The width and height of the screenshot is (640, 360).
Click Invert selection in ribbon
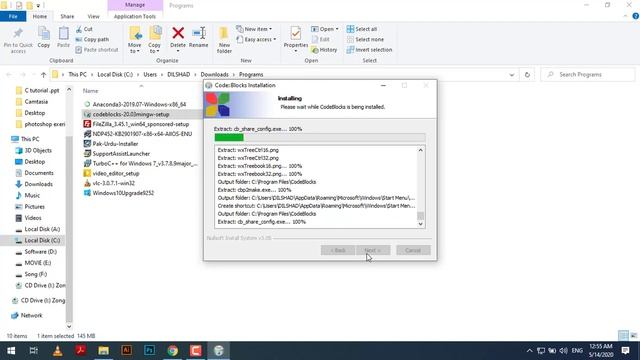pos(369,50)
